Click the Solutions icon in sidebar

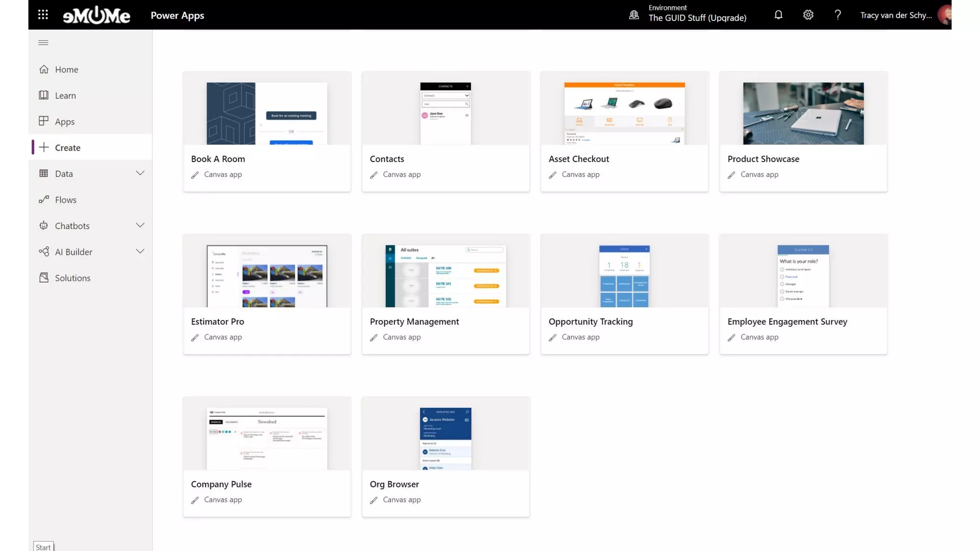point(44,278)
